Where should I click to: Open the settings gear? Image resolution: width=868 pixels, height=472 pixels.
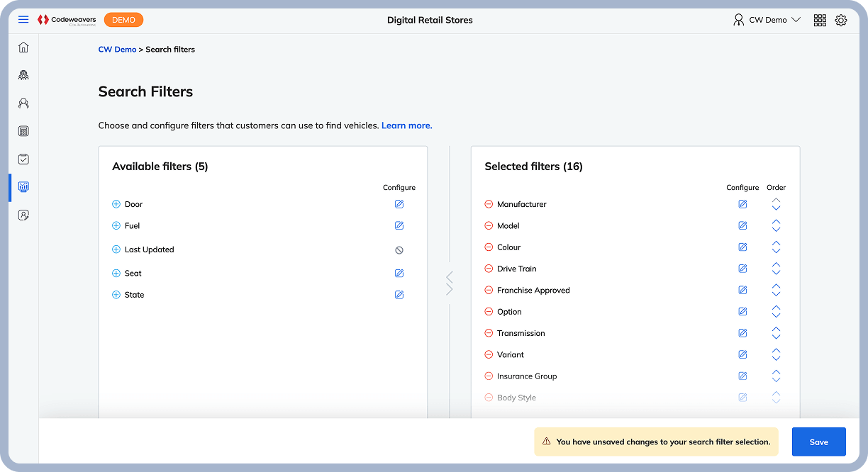841,20
